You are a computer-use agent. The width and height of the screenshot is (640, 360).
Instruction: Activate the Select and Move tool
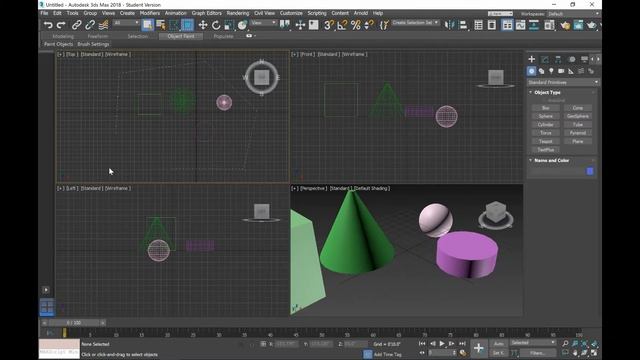pos(202,25)
